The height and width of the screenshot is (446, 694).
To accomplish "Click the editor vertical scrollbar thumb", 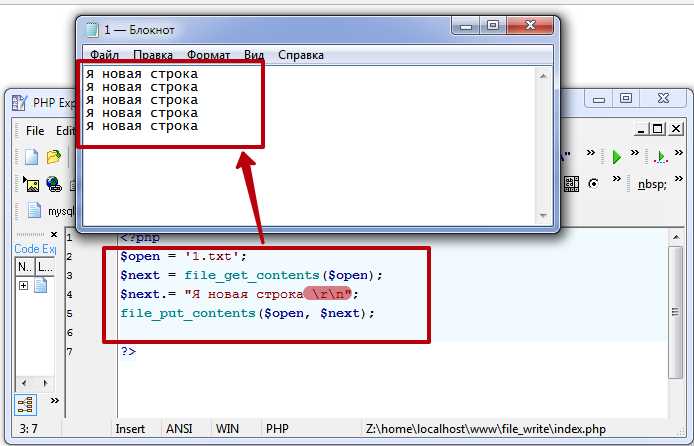I will tap(675, 312).
